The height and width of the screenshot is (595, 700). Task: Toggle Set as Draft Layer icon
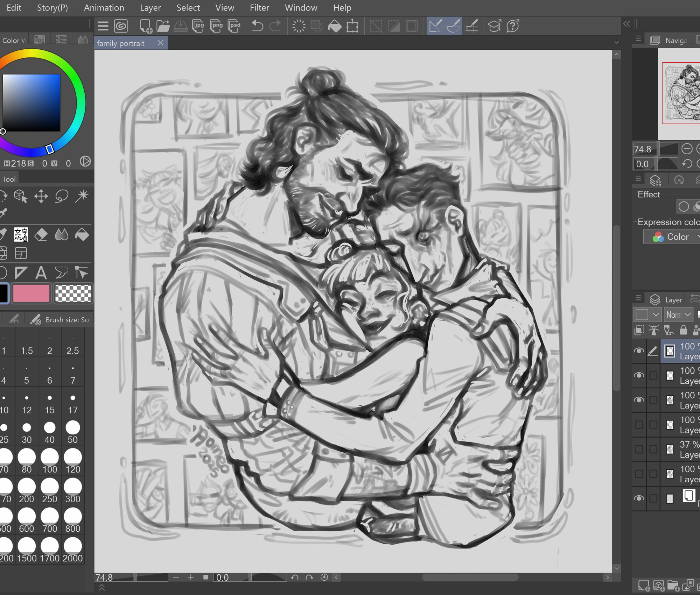[x=668, y=330]
